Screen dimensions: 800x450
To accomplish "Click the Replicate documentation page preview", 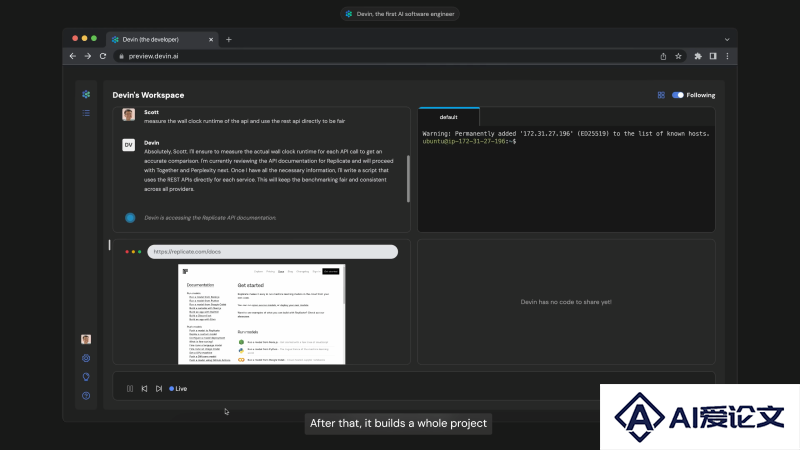I will click(x=262, y=314).
